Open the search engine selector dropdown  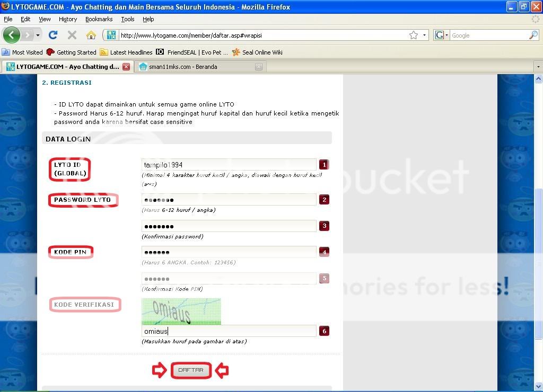pos(441,35)
